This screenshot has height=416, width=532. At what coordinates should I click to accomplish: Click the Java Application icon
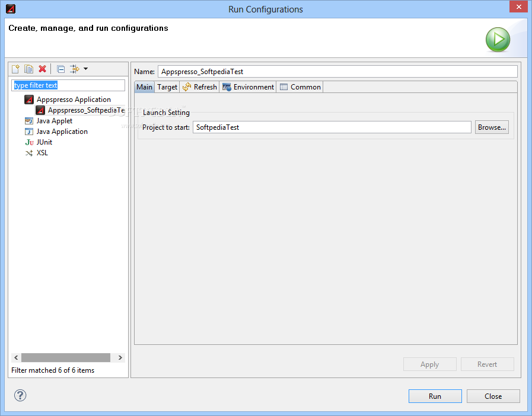29,132
